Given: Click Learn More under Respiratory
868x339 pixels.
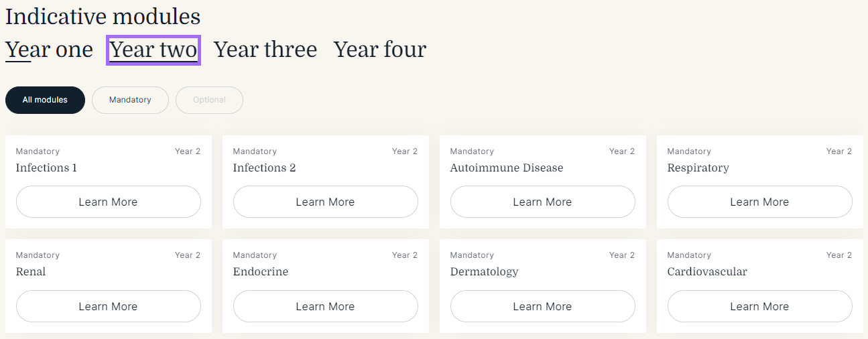Looking at the screenshot, I should [x=760, y=202].
